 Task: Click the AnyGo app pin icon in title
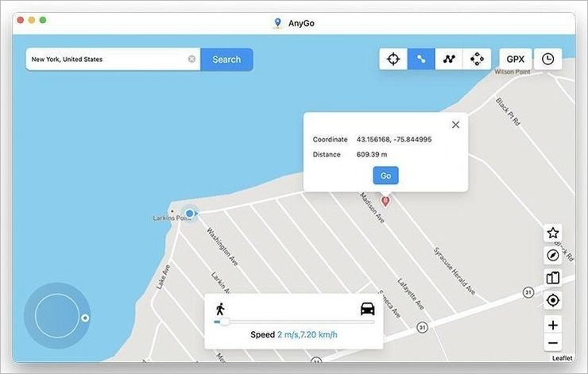coord(277,23)
